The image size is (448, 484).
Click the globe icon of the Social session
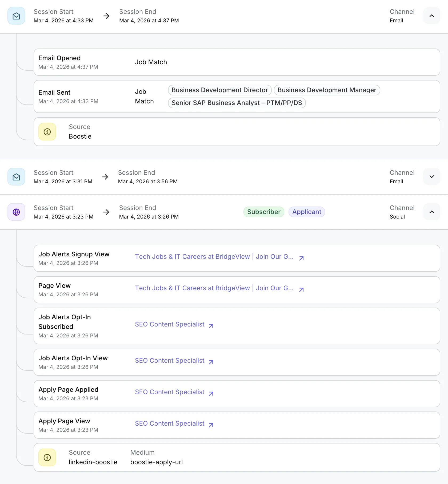16,212
